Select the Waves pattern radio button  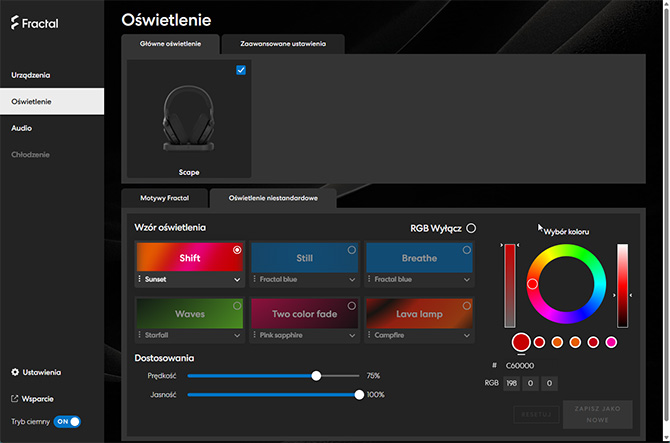[x=237, y=306]
